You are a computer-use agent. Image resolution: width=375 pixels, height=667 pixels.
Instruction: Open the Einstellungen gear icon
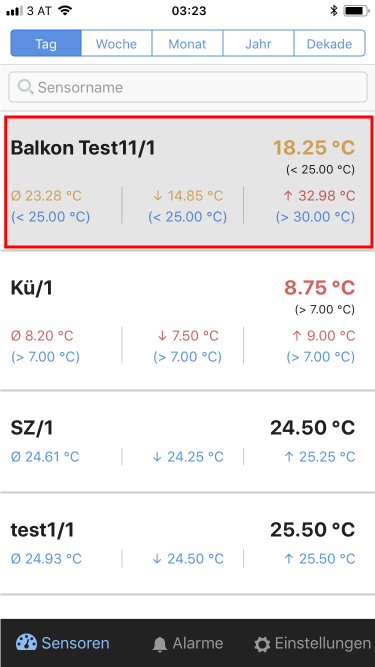262,644
